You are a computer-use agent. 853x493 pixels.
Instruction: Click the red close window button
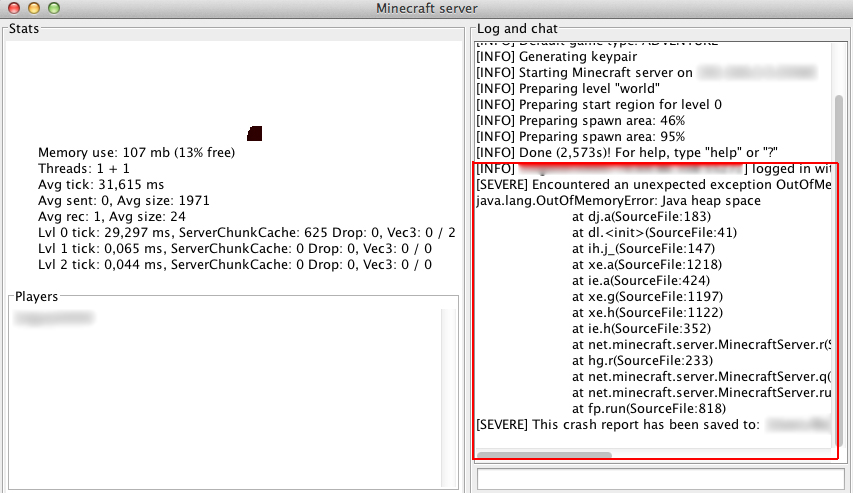[x=14, y=8]
